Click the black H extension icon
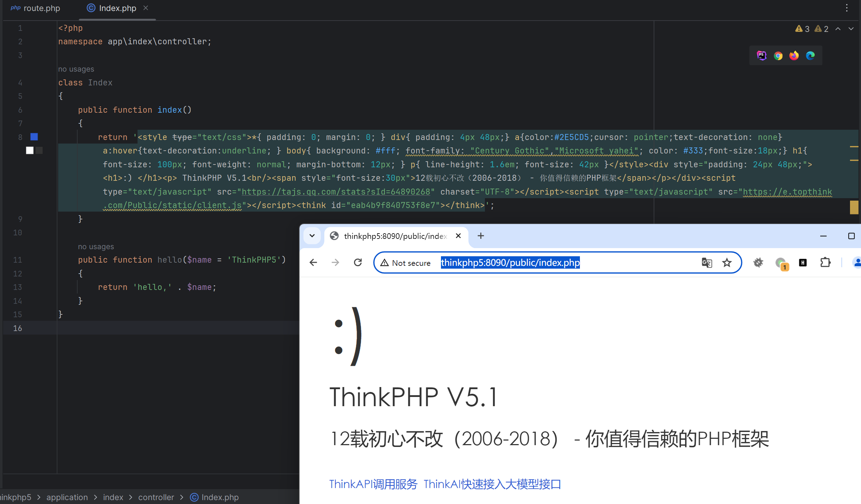This screenshot has height=504, width=861. click(x=803, y=263)
